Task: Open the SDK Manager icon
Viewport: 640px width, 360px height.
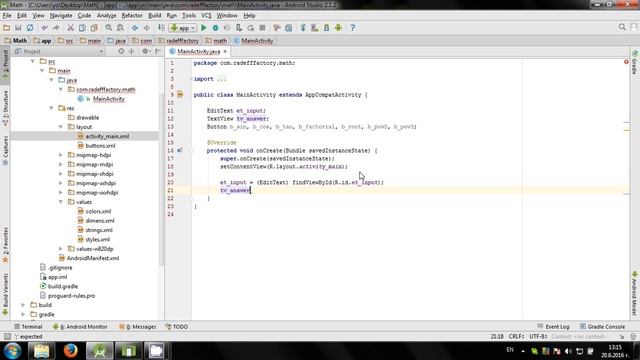Action: [x=327, y=28]
